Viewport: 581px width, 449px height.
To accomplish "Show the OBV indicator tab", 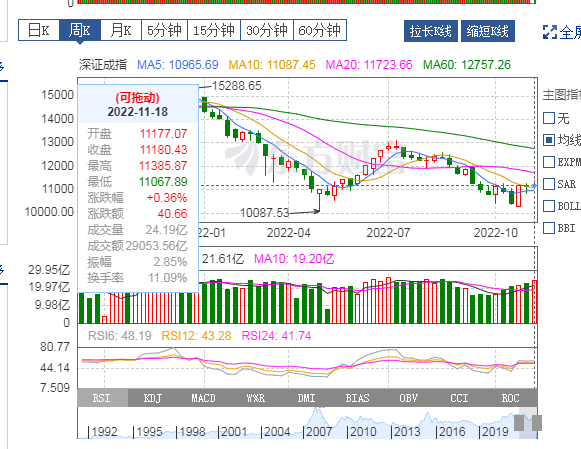I will [408, 398].
